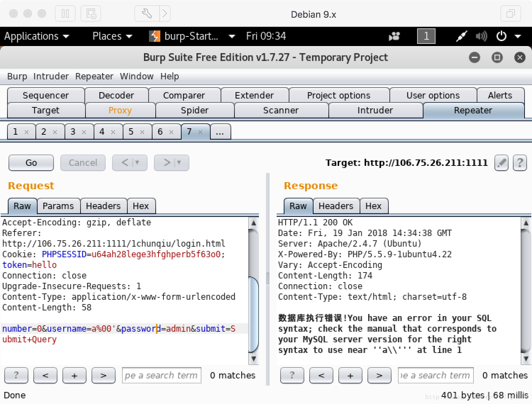Open request search help button
532x404 pixels.
click(16, 375)
